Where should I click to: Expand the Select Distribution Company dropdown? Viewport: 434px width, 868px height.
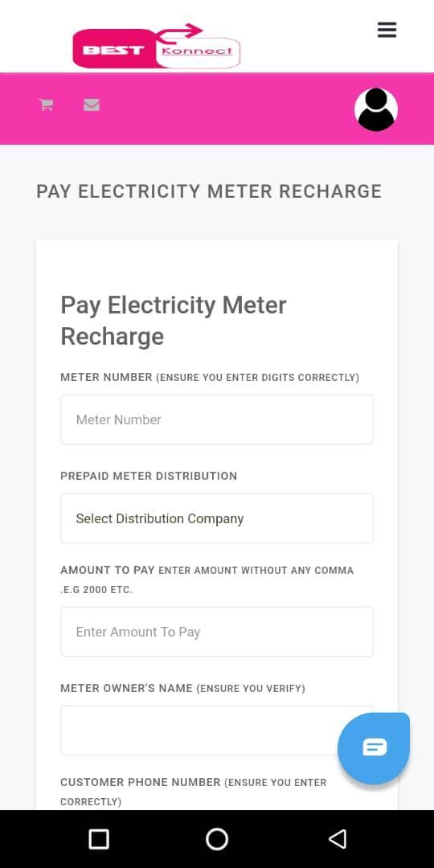point(217,518)
